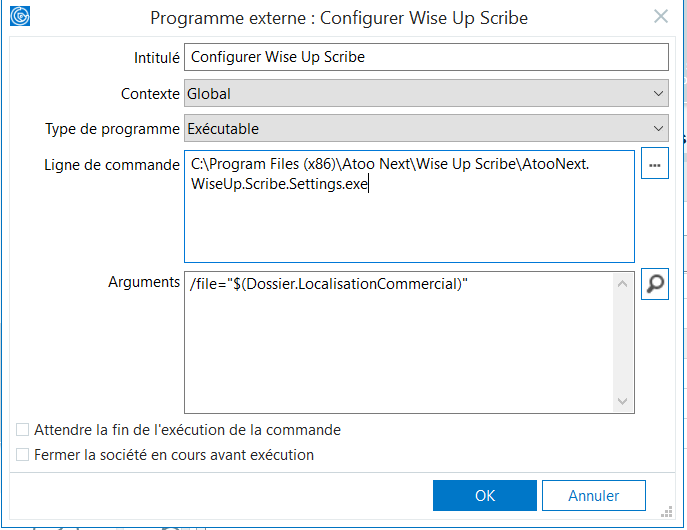Click the resize grip in dialog corner

(x=666, y=512)
